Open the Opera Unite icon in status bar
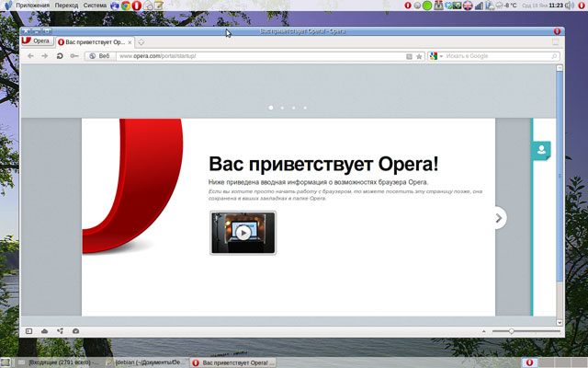The height and width of the screenshot is (368, 588). 60,331
